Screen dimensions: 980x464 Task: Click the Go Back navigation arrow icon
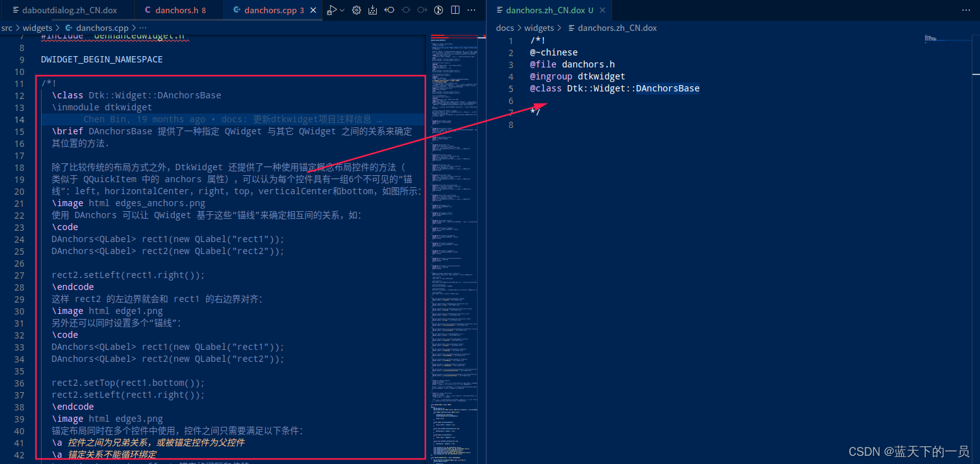coord(389,10)
